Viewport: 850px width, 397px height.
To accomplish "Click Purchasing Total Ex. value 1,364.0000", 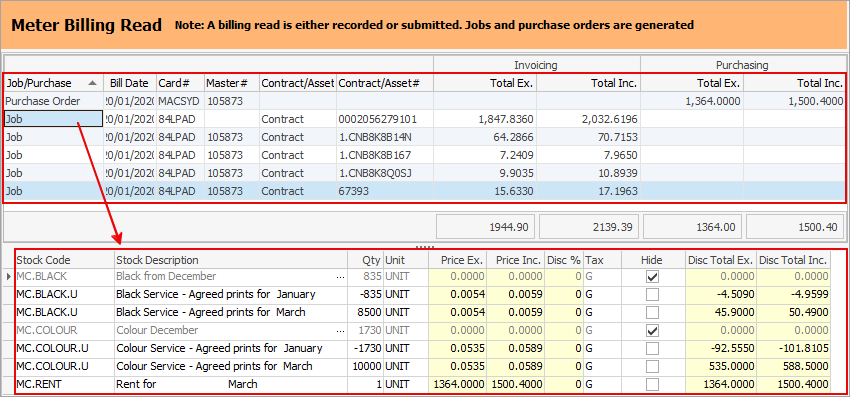I will click(713, 101).
